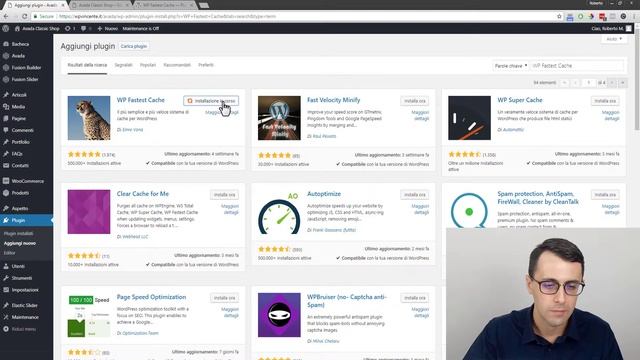This screenshot has width=640, height=360.
Task: Click the plugin search input field
Action: click(x=577, y=66)
